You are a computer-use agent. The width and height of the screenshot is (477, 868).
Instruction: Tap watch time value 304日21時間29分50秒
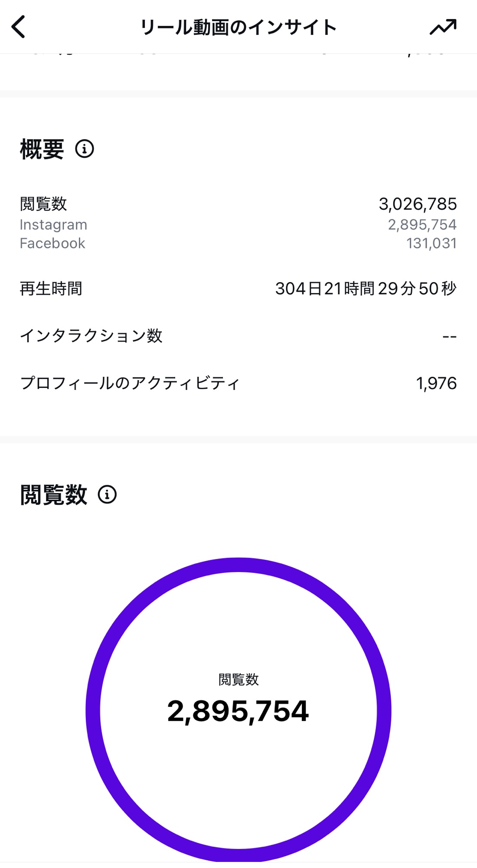[366, 289]
